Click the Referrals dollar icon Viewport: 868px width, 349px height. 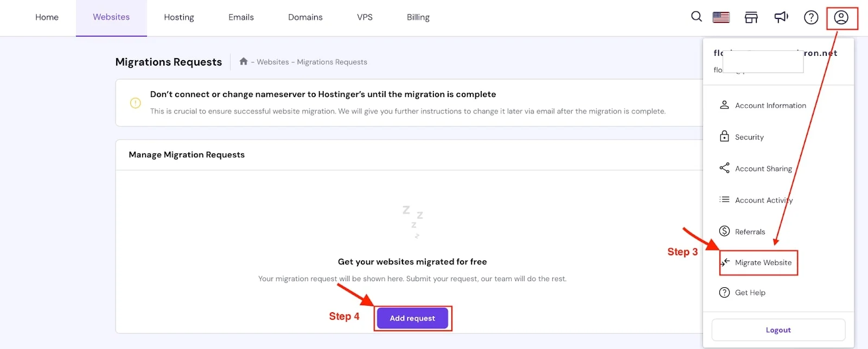tap(725, 231)
